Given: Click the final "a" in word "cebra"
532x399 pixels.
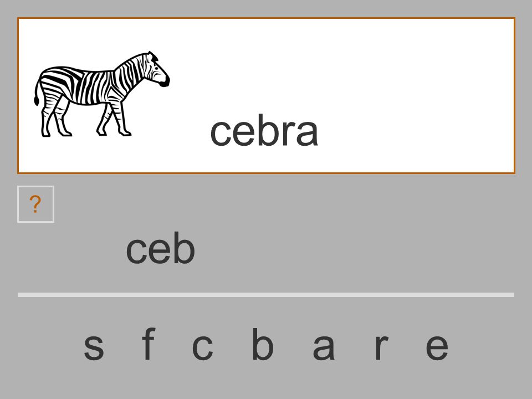Looking at the screenshot, I should tap(307, 134).
